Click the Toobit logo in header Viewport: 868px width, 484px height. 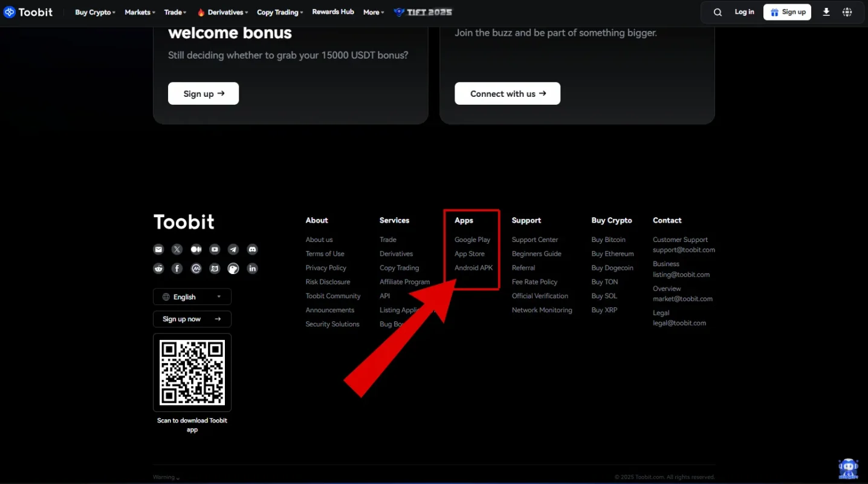28,12
